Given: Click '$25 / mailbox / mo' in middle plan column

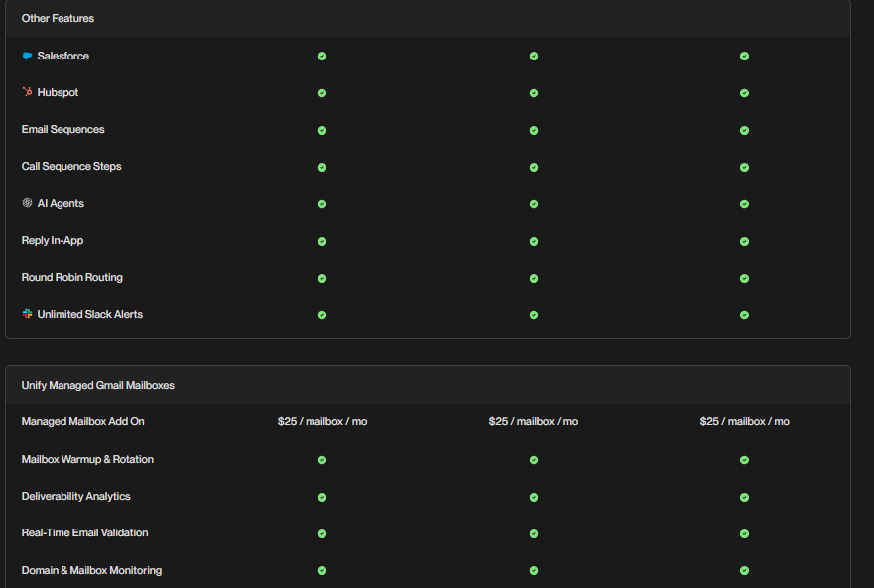Looking at the screenshot, I should (x=534, y=421).
